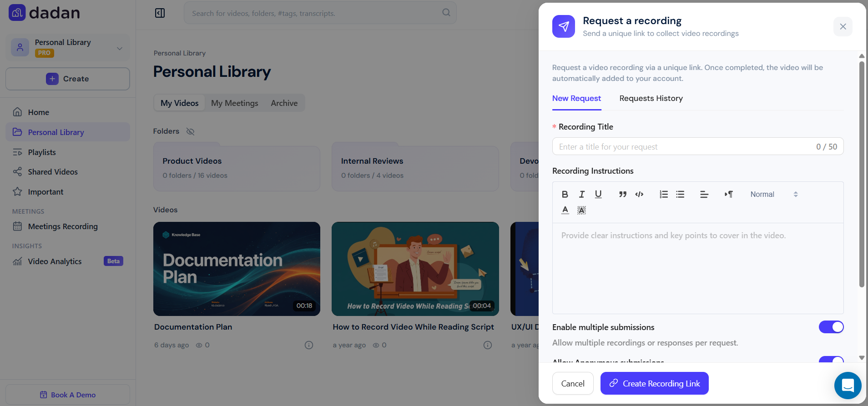Image resolution: width=868 pixels, height=406 pixels.
Task: Select the My Videos tab
Action: (180, 103)
